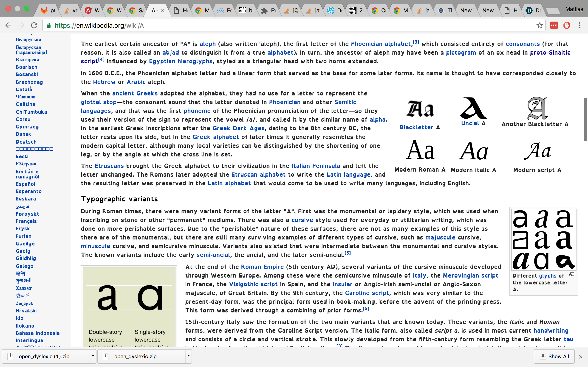This screenshot has height=367, width=588.
Task: Click the red hand ad-blocker extension icon
Action: click(x=567, y=25)
